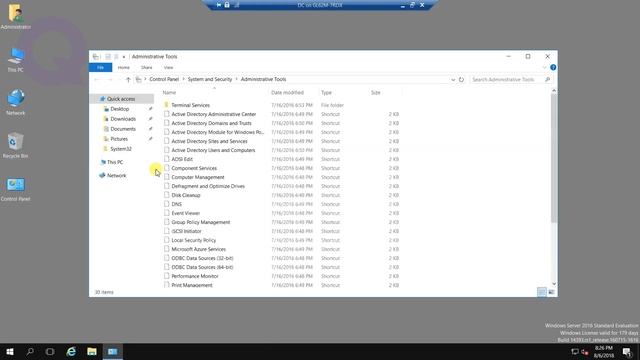Image resolution: width=640 pixels, height=360 pixels.
Task: Select Active Directory Administrative Center
Action: pyautogui.click(x=213, y=114)
